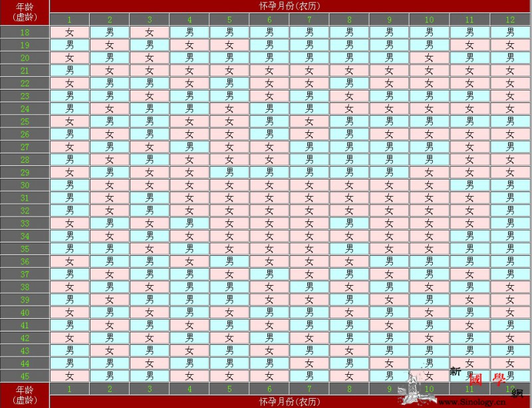Image resolution: width=532 pixels, height=408 pixels.
Task: Click the age 25 row label
Action: click(25, 122)
